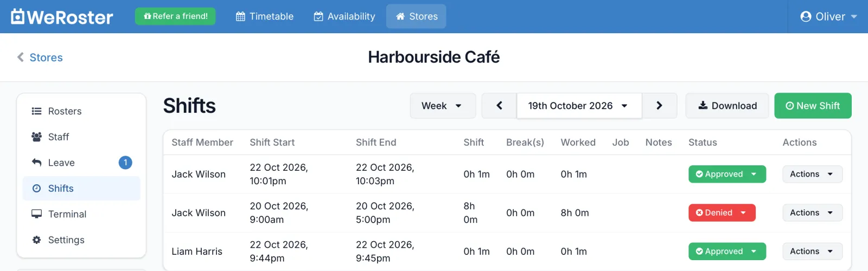
Task: Click the Harbourside Café page title
Action: coord(434,57)
